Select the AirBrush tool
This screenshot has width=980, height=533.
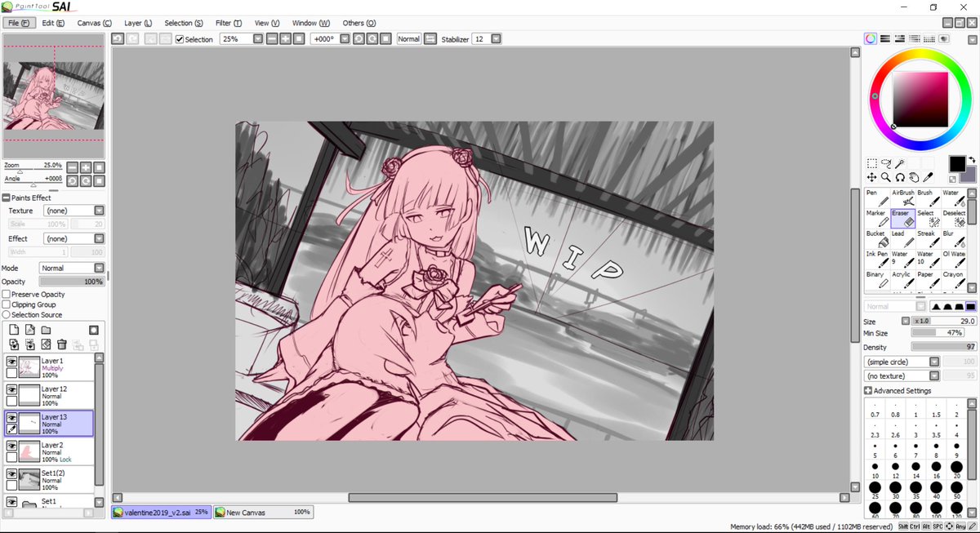click(x=902, y=198)
